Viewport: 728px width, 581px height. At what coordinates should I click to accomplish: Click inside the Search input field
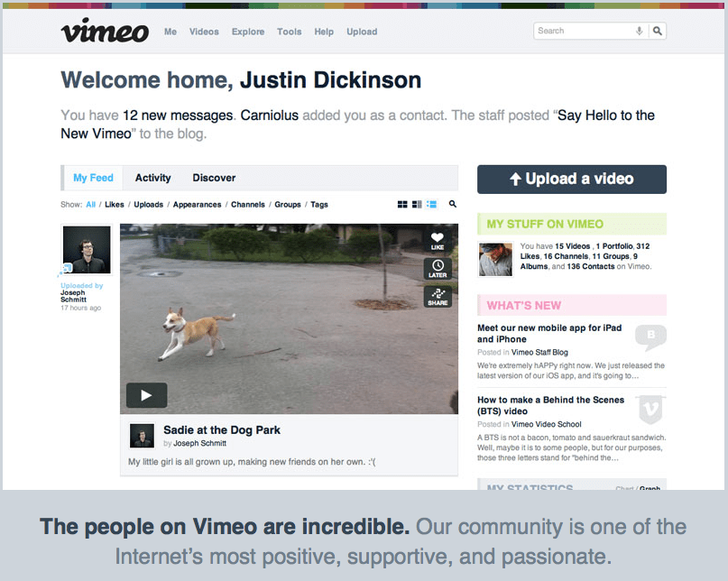[582, 30]
